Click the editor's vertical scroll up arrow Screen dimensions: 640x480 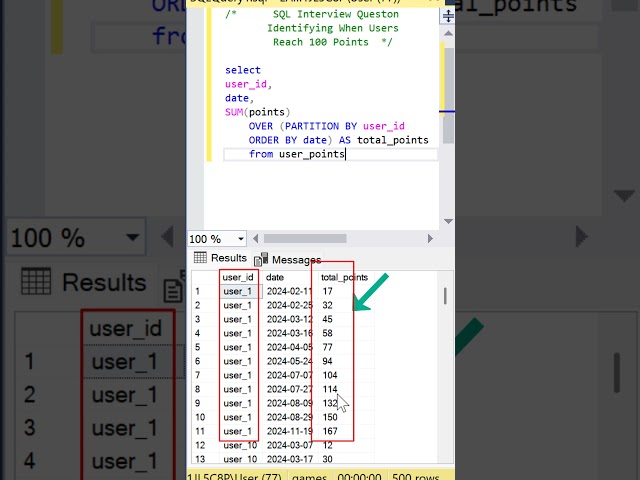pos(448,33)
